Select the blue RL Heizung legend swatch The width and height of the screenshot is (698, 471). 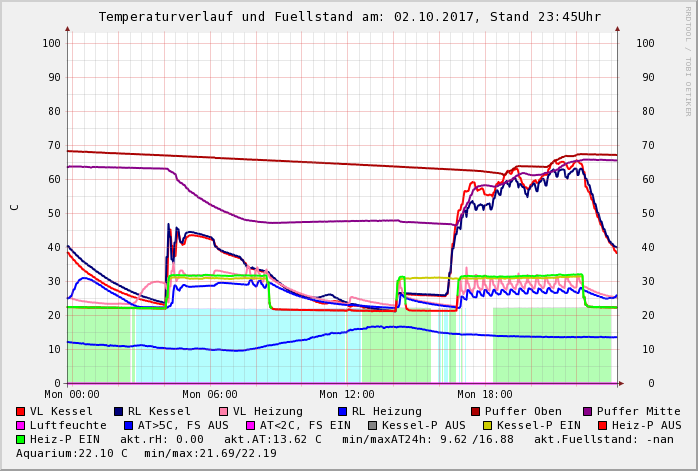click(343, 411)
